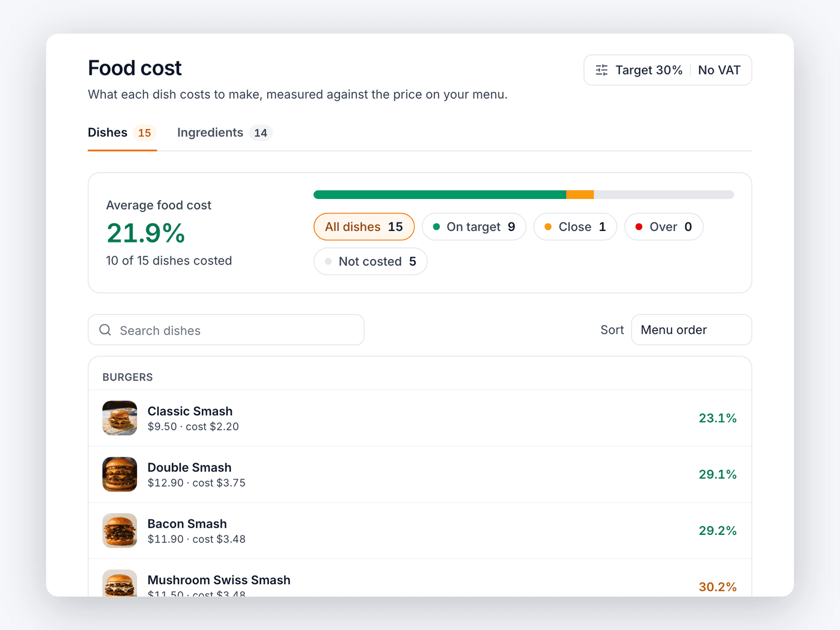The image size is (840, 630).
Task: Filter by Over dishes
Action: (664, 227)
